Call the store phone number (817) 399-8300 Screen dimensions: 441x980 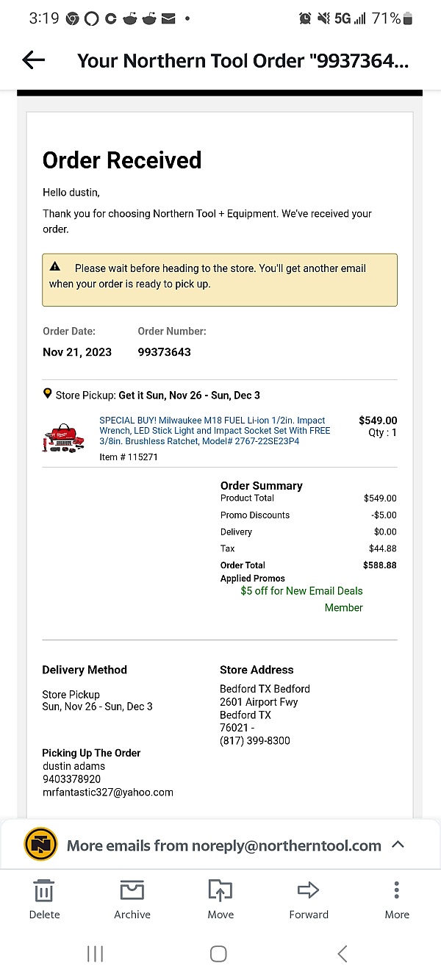(255, 741)
